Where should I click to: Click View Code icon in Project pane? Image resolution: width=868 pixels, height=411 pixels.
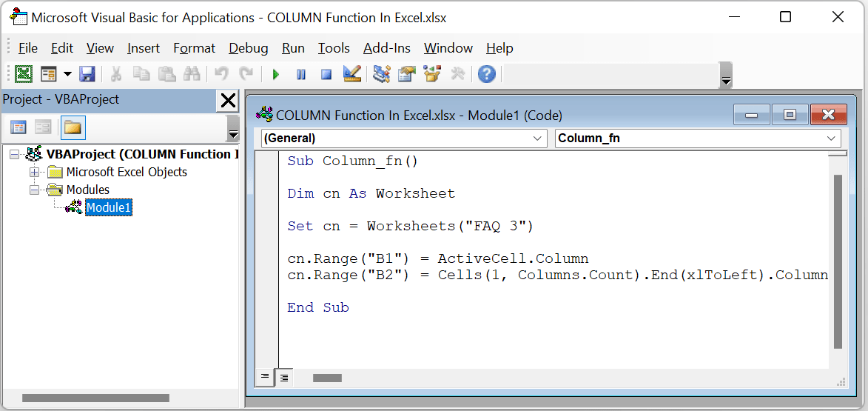18,128
